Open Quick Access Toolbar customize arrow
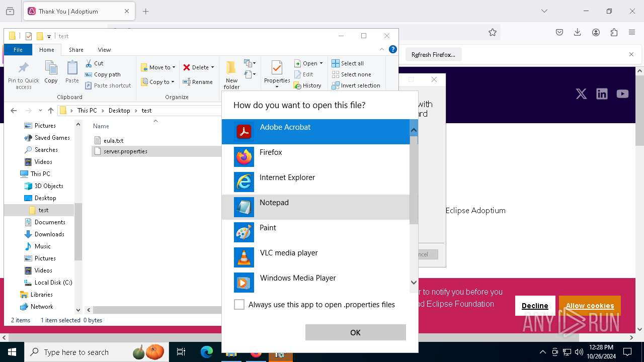The height and width of the screenshot is (362, 644). pos(49,36)
